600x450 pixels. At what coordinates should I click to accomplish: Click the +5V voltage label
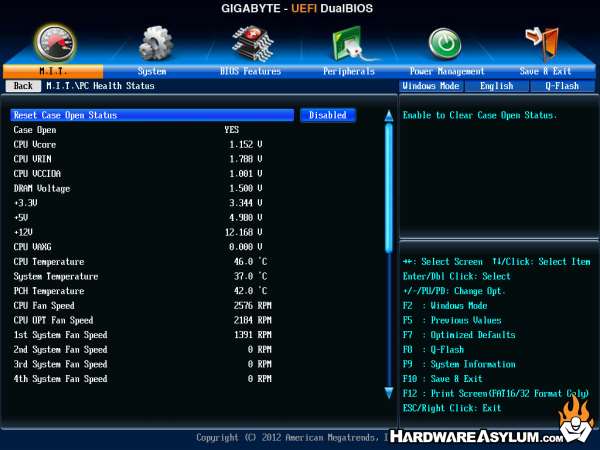coord(21,218)
